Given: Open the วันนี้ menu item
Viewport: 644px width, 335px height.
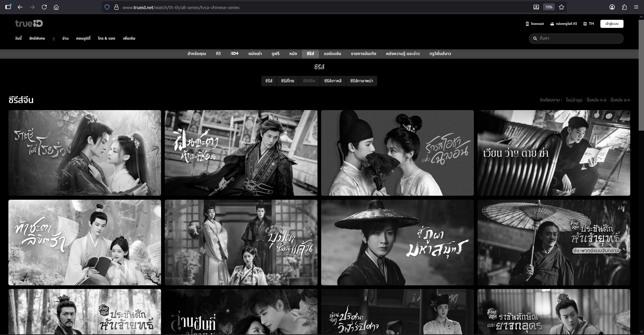Looking at the screenshot, I should pyautogui.click(x=18, y=38).
